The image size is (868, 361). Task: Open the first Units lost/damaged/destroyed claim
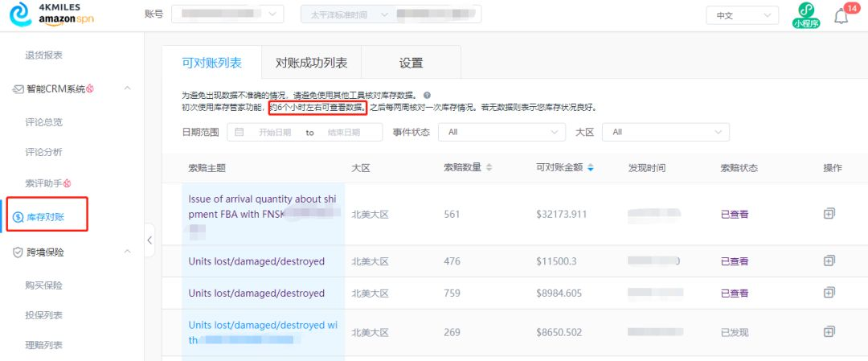pyautogui.click(x=256, y=261)
